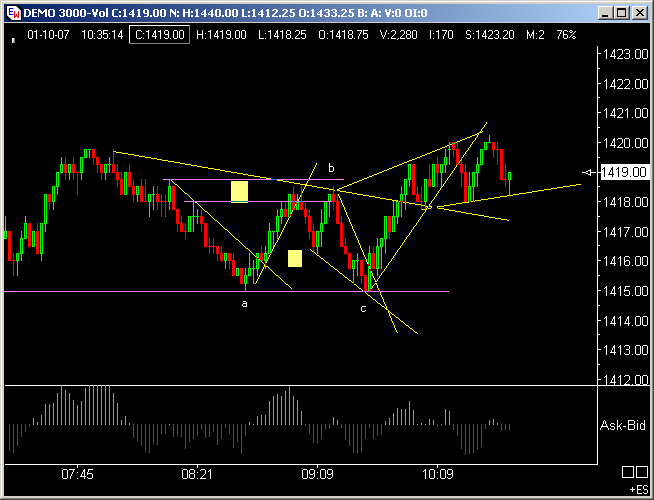Click the 1421.00 price axis label
This screenshot has height=500, width=654.
626,113
